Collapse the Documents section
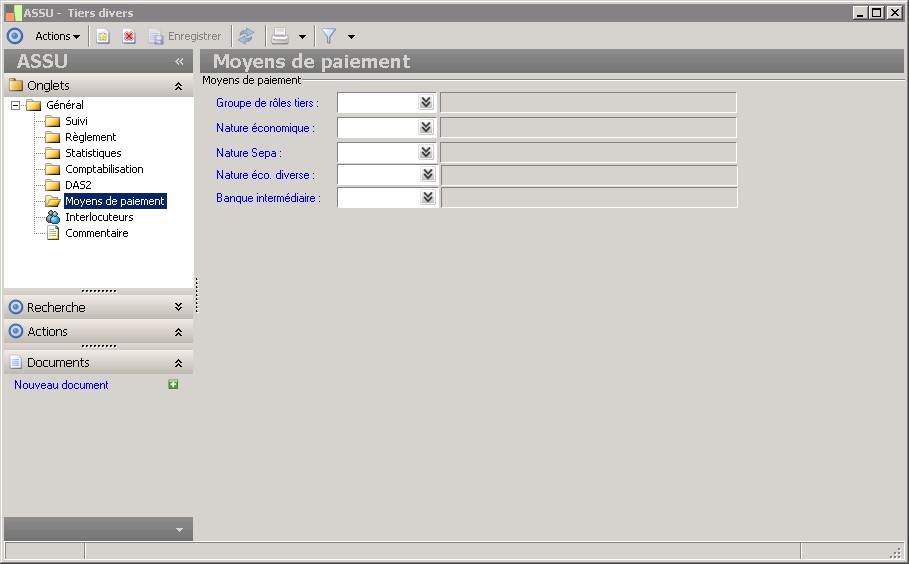 [179, 363]
